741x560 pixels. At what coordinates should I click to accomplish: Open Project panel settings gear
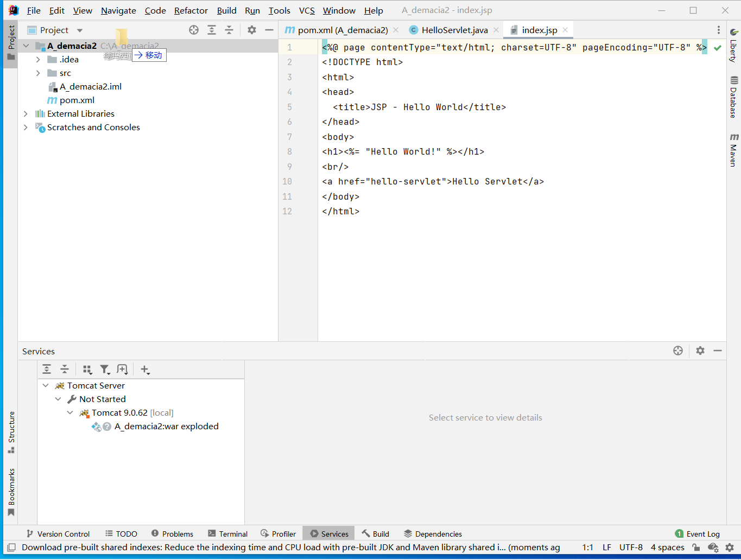tap(252, 30)
